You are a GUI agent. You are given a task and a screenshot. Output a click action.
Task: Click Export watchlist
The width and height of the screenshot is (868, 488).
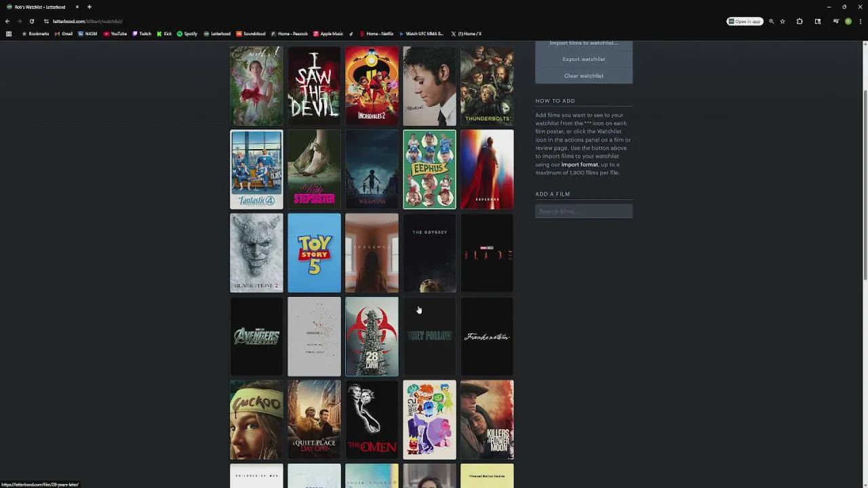pyautogui.click(x=584, y=59)
